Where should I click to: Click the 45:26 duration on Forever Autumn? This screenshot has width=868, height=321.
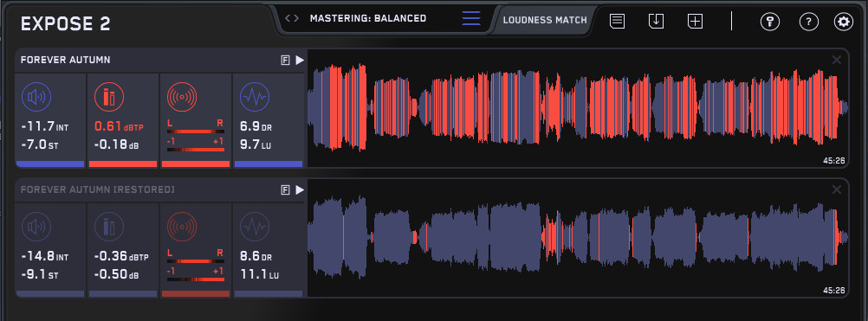(834, 161)
